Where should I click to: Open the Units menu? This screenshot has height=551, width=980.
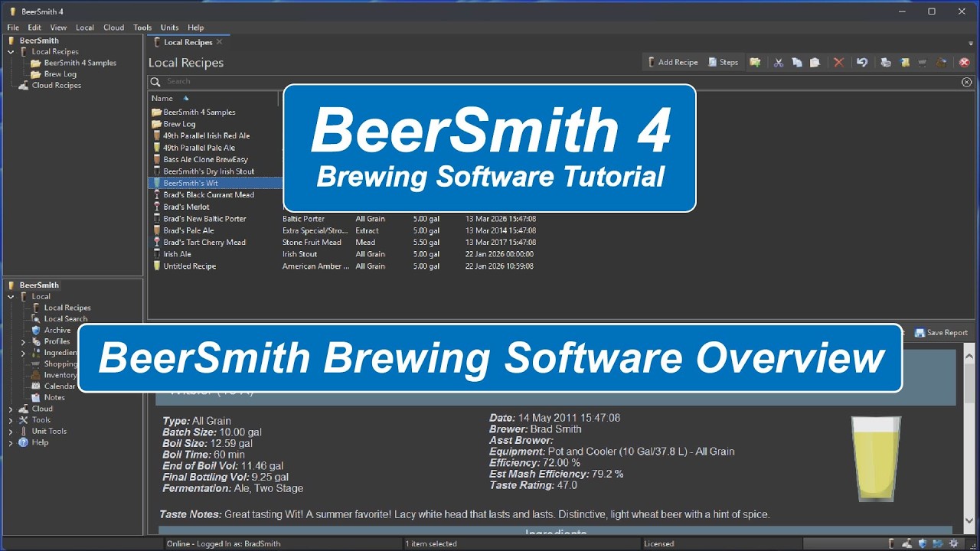point(169,28)
